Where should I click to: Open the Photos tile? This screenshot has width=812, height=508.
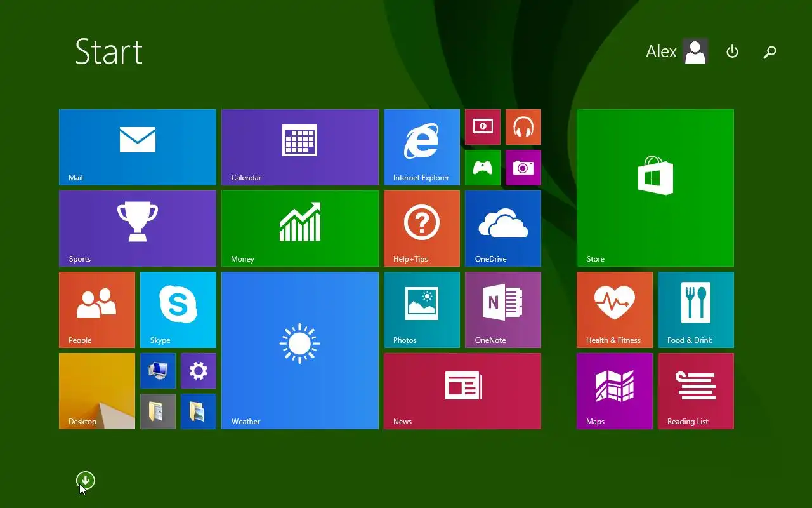click(x=422, y=310)
